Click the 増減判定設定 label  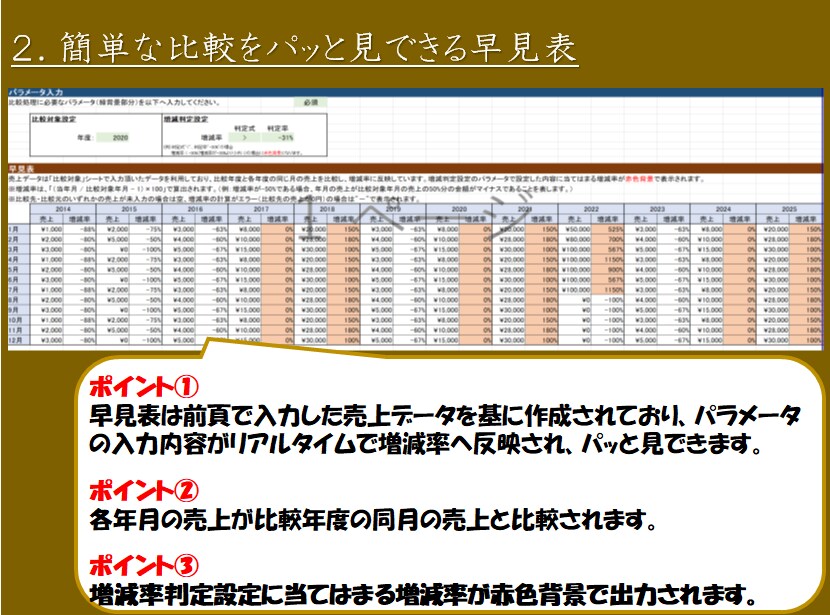tap(186, 119)
